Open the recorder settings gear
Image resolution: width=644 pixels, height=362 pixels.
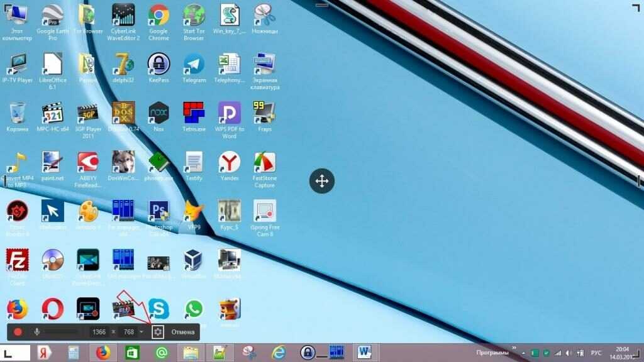click(x=158, y=332)
